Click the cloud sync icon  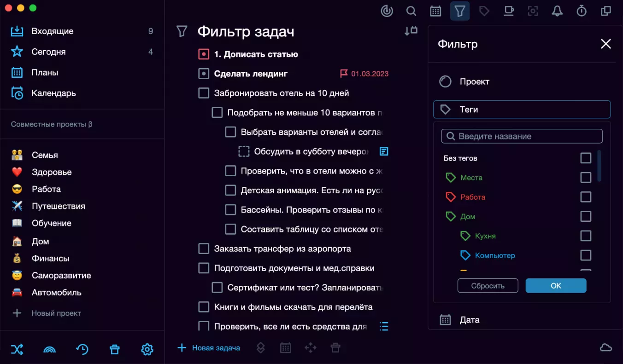coord(606,347)
